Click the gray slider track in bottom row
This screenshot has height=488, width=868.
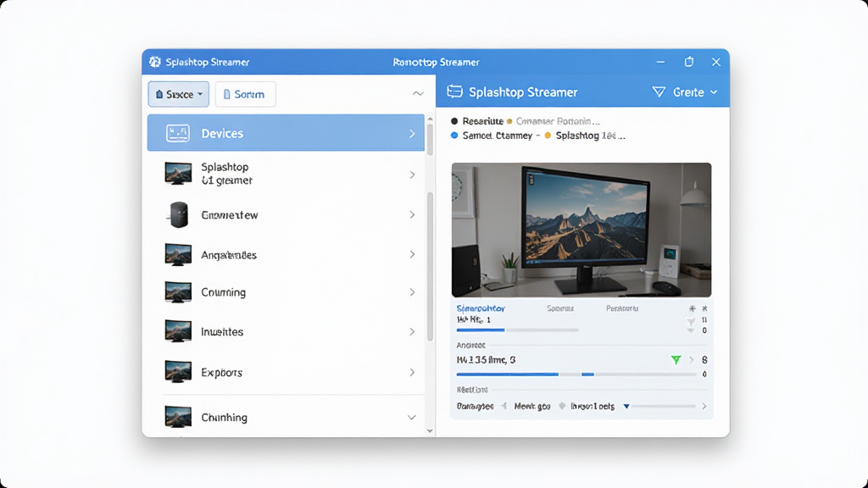coord(663,406)
